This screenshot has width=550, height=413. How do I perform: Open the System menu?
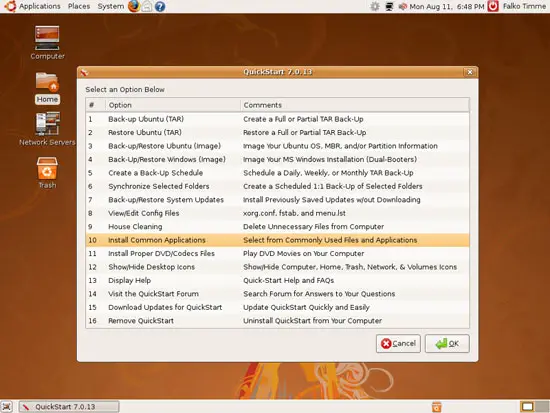tap(111, 6)
